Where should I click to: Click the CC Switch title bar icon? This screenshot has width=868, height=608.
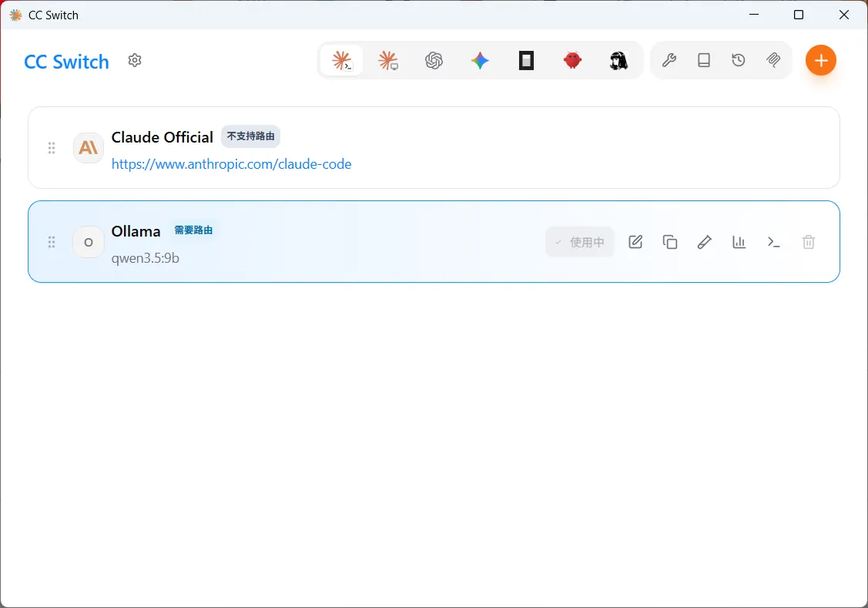click(x=16, y=15)
